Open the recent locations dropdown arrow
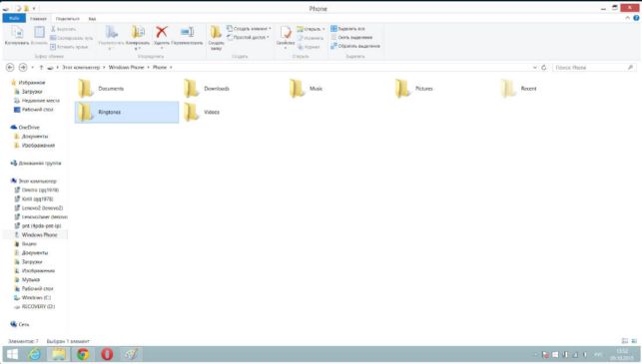The image size is (642, 364). pos(32,68)
